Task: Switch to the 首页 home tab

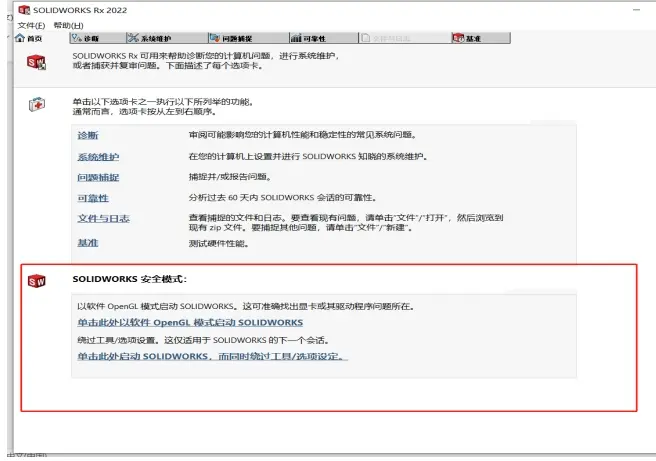Action: pyautogui.click(x=29, y=38)
